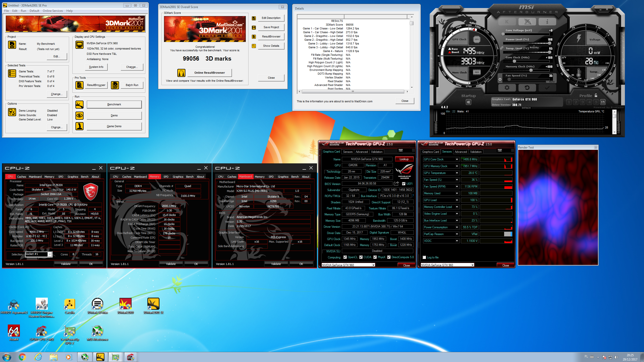The image size is (644, 362).
Task: Open the Aida64 desktop shortcut
Action: pyautogui.click(x=14, y=333)
